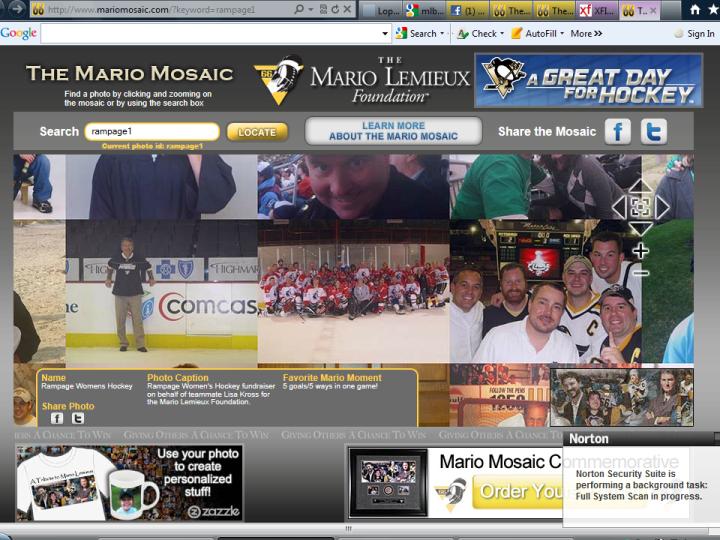
Task: Click the horizontal scrollbar grip at bottom
Action: 349,528
